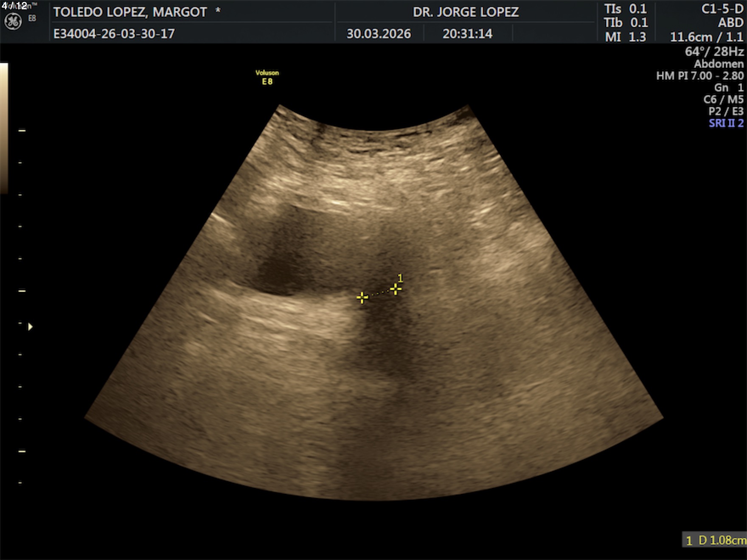Open the measurement result D 1.08cm
This screenshot has width=747, height=560.
715,540
